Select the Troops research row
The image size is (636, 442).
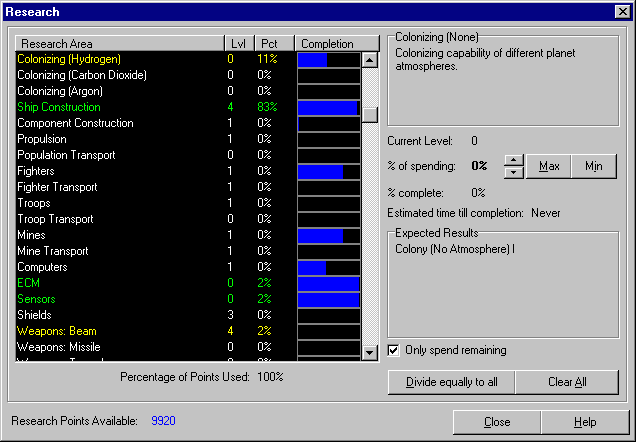coord(189,203)
